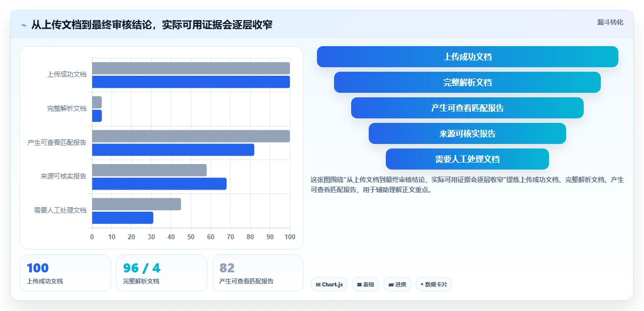Click the short gray bar for 完整解析文档
644x311 pixels.
pyautogui.click(x=97, y=102)
